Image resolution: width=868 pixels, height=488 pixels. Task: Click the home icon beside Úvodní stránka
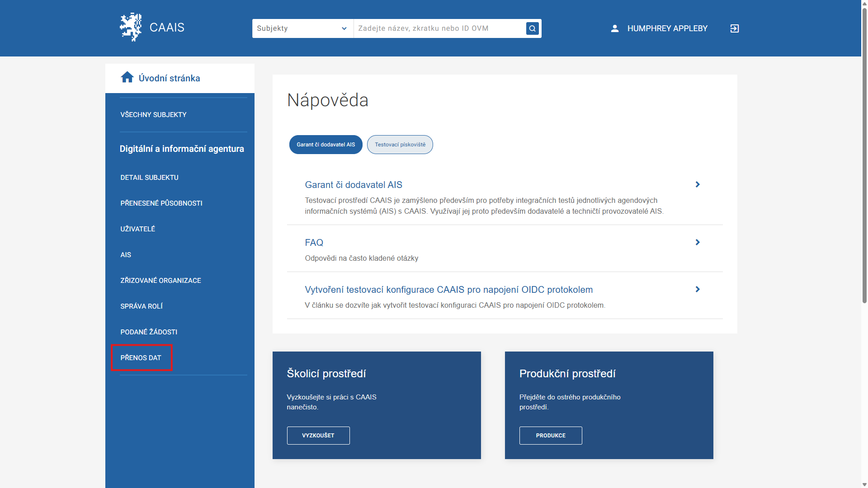point(127,77)
